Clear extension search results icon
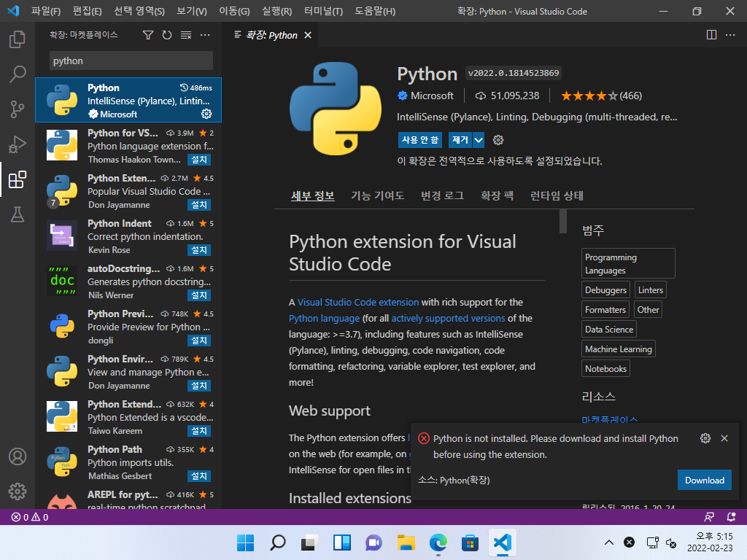This screenshot has width=747, height=560. tap(186, 35)
